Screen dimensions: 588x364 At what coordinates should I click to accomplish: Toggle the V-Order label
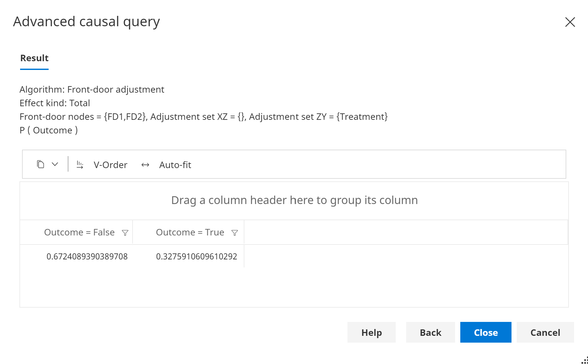pos(111,165)
